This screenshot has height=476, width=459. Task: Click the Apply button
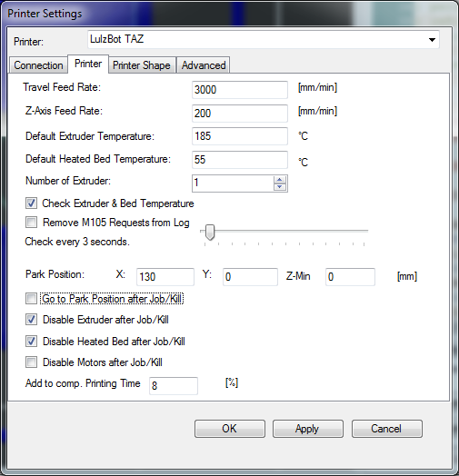(308, 429)
